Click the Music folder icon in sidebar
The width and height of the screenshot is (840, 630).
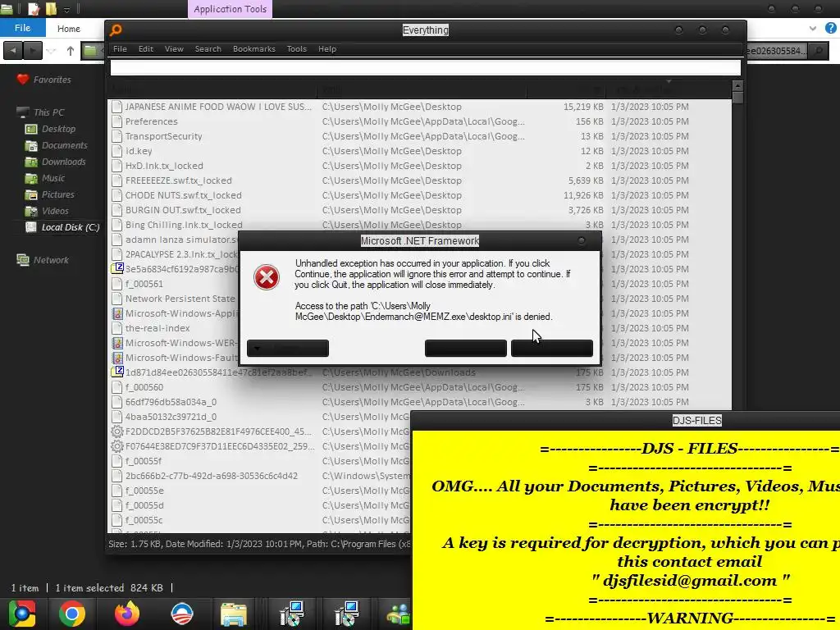pyautogui.click(x=31, y=178)
